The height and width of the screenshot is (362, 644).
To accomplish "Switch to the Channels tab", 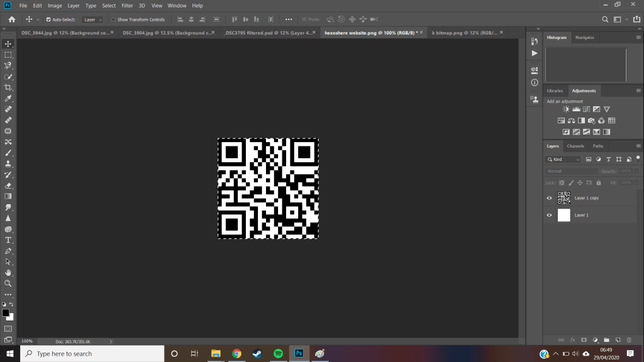I will point(575,146).
